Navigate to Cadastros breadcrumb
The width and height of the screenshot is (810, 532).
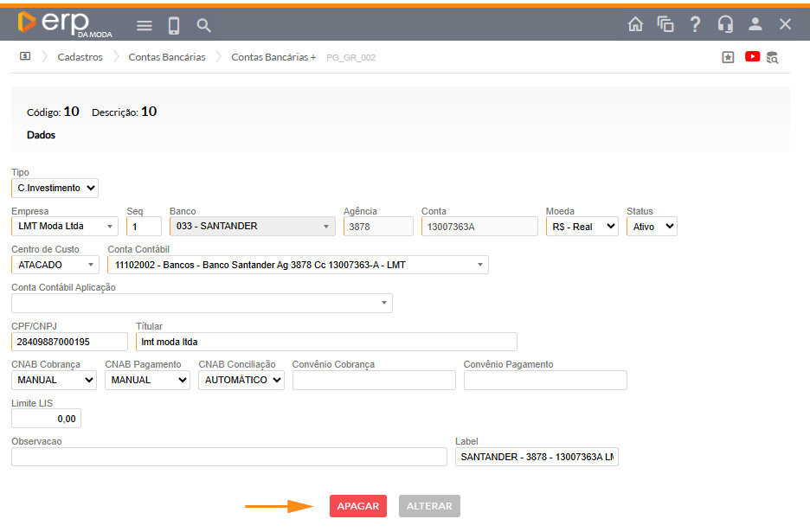click(80, 57)
